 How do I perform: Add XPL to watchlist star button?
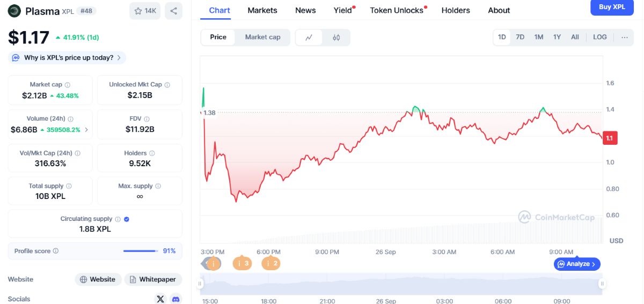click(145, 11)
